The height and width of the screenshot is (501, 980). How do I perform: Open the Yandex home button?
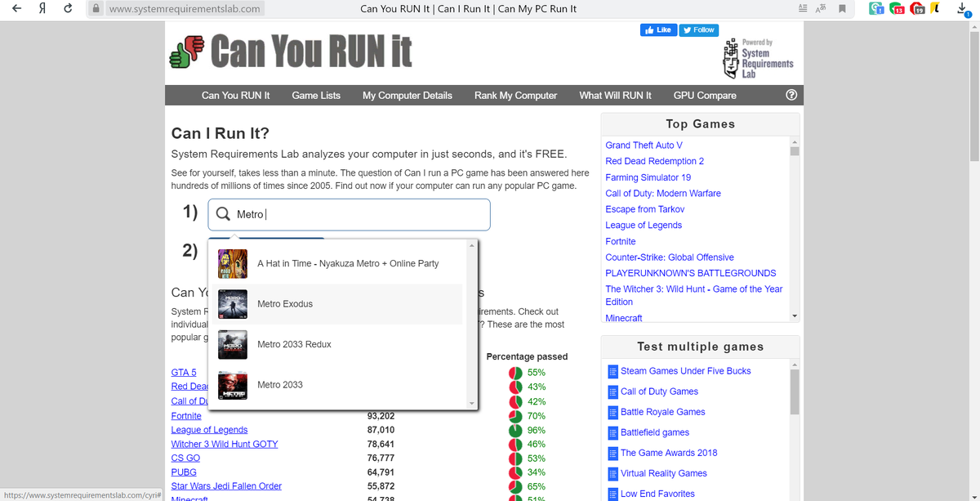click(x=42, y=9)
